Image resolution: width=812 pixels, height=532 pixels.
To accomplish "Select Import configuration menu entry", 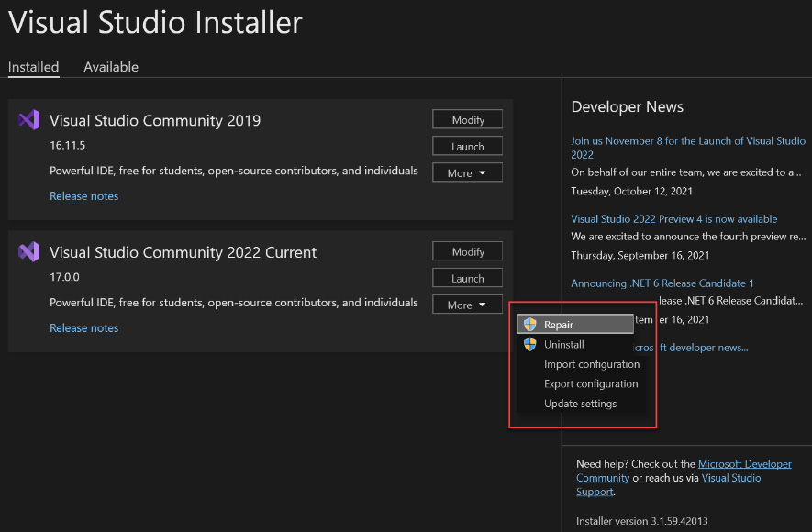I will pos(592,364).
